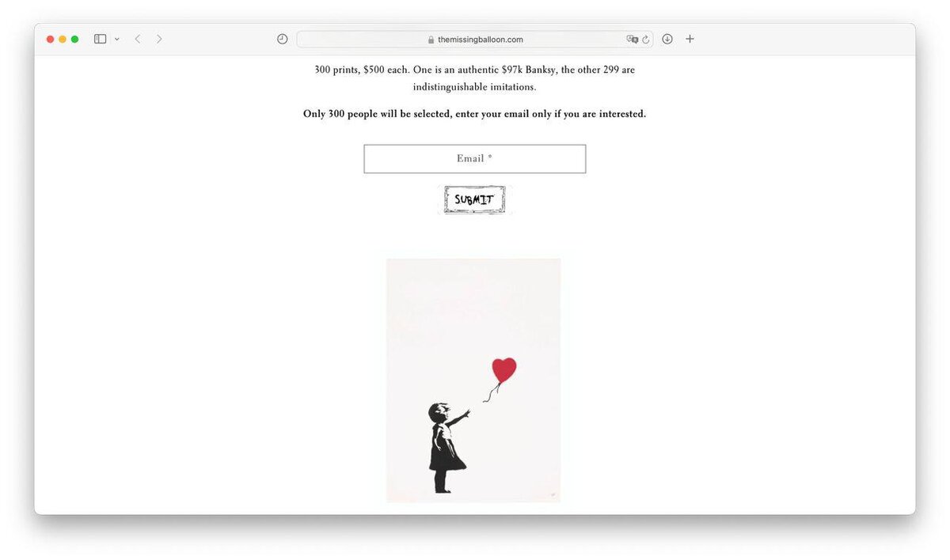
Task: Go back to the previous page
Action: click(x=138, y=39)
